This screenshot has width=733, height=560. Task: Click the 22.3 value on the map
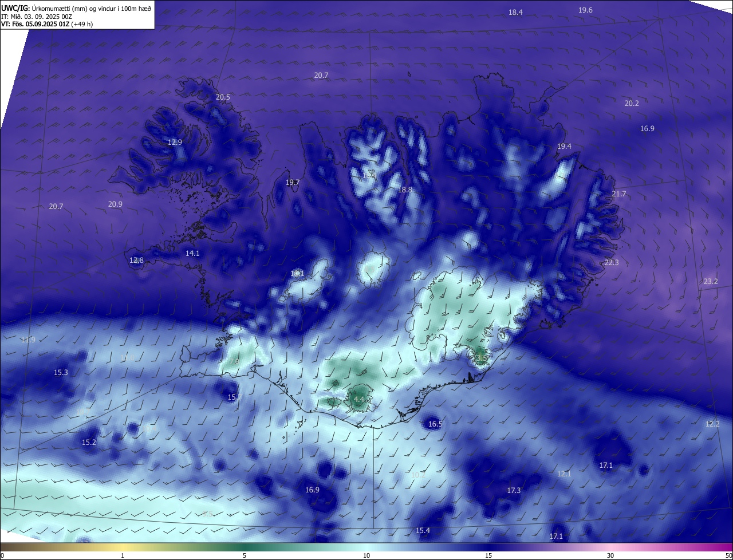(612, 262)
